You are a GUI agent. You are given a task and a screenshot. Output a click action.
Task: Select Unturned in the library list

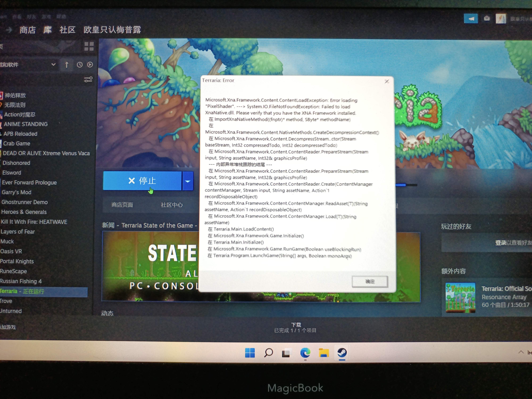click(11, 311)
